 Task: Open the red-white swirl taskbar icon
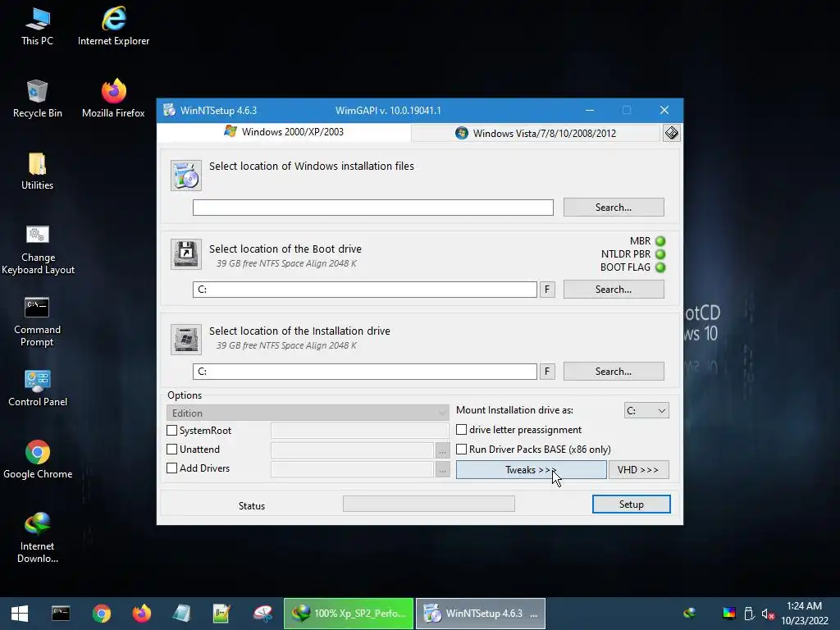[262, 614]
